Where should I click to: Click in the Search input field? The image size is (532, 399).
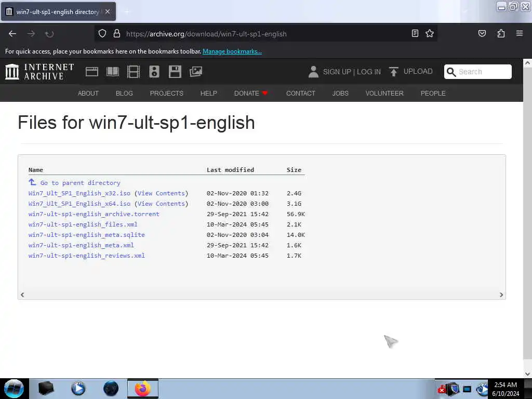(x=478, y=72)
